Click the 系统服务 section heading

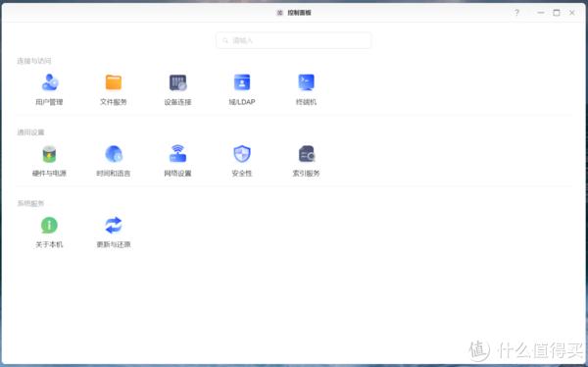point(30,203)
